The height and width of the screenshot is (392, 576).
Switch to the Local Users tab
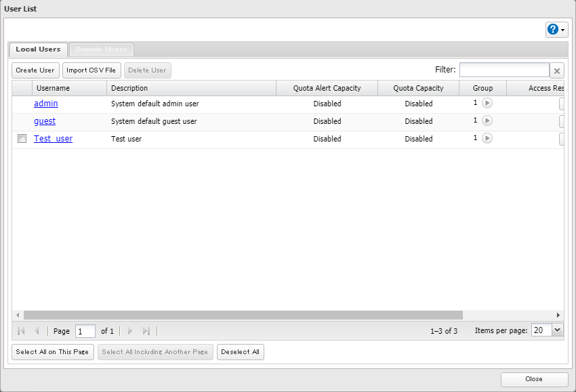click(38, 49)
